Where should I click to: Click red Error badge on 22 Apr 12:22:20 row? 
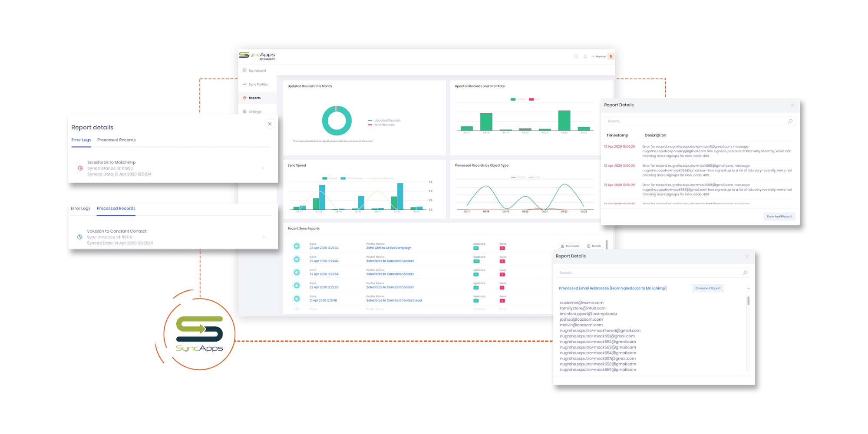pyautogui.click(x=502, y=287)
